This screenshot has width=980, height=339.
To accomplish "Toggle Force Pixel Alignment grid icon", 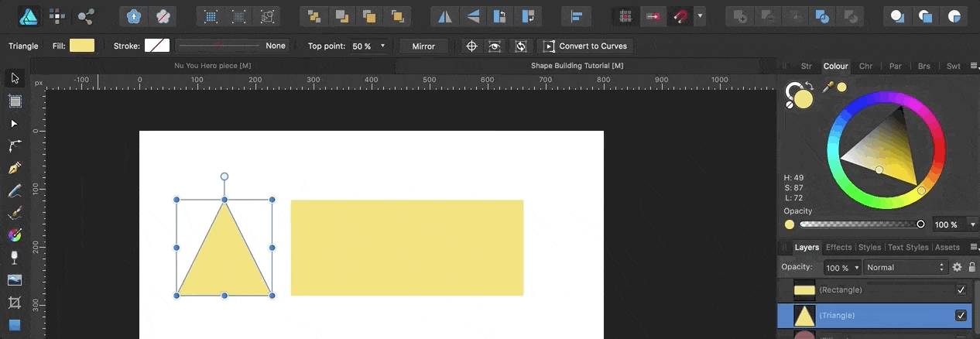I will [625, 15].
